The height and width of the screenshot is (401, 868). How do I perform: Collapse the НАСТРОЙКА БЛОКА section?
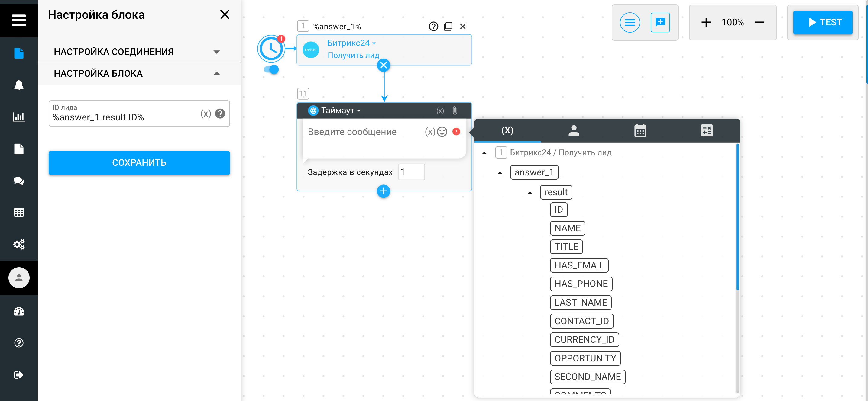[x=139, y=73]
